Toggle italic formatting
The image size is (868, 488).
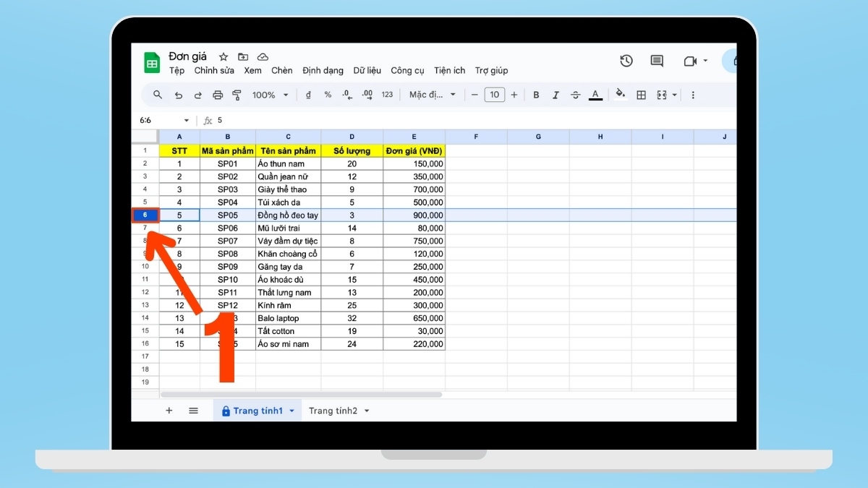[556, 95]
